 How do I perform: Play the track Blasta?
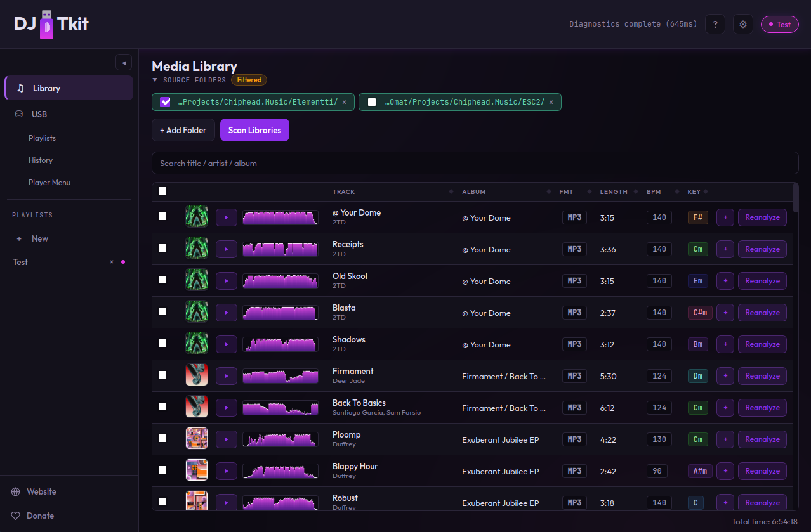[227, 313]
